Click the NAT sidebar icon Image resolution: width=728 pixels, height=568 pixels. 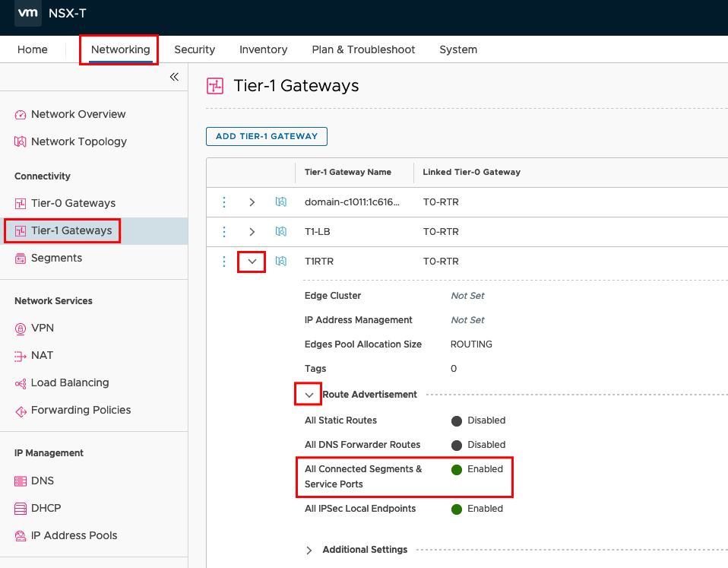click(x=21, y=356)
